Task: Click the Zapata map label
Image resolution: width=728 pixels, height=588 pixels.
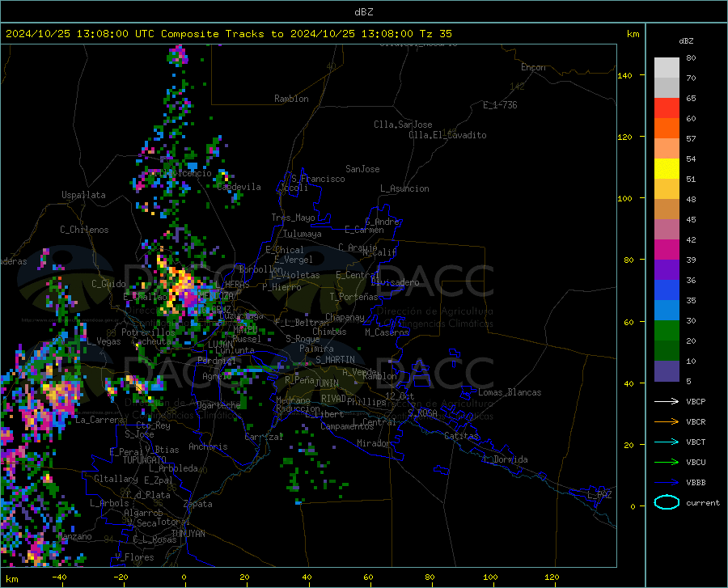Action: pyautogui.click(x=198, y=504)
